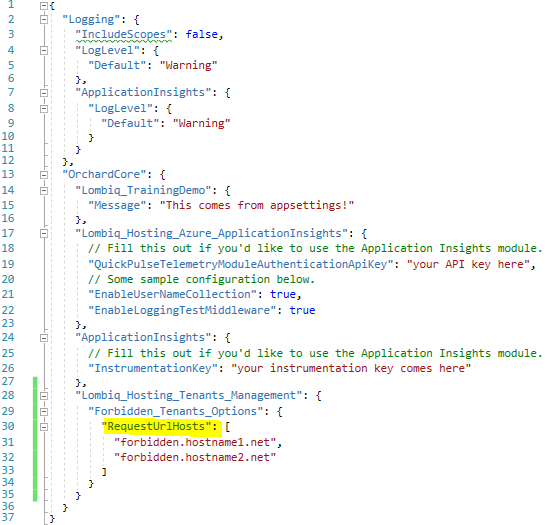The height and width of the screenshot is (525, 547).
Task: Collapse "Lombiq_Hosting_Tenants_Management" block on line 28
Action: [x=44, y=396]
